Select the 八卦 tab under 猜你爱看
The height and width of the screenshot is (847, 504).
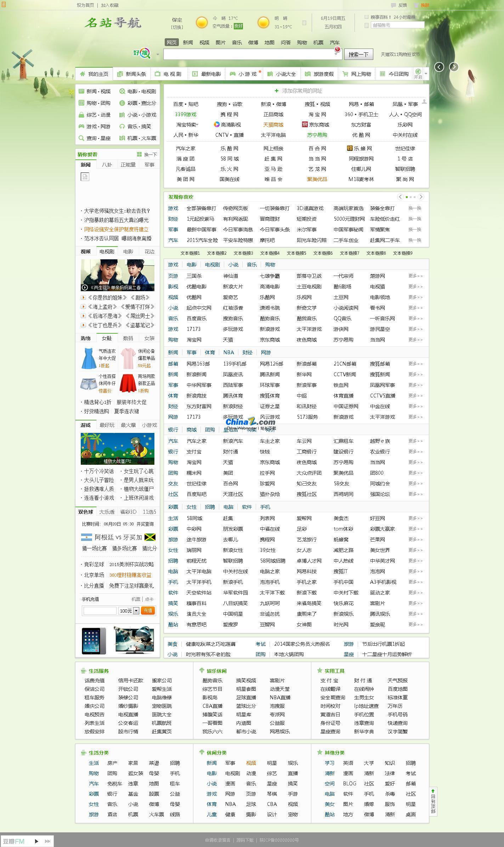coord(107,165)
